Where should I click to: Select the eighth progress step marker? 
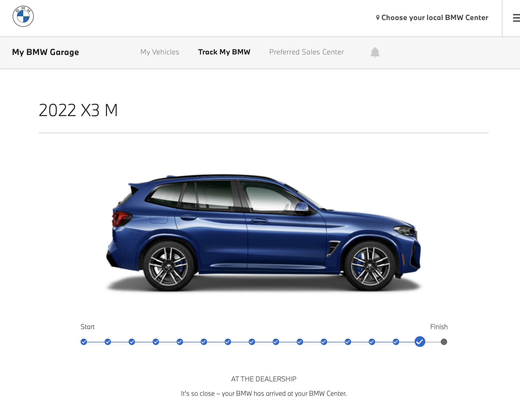pyautogui.click(x=252, y=342)
